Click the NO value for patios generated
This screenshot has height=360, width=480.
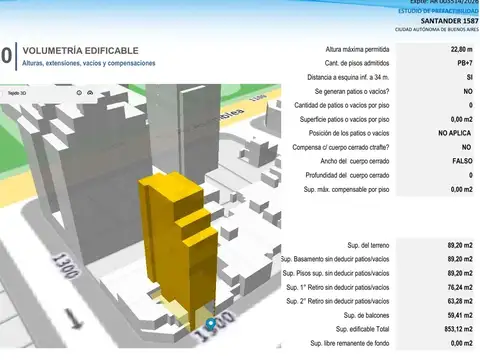point(468,91)
